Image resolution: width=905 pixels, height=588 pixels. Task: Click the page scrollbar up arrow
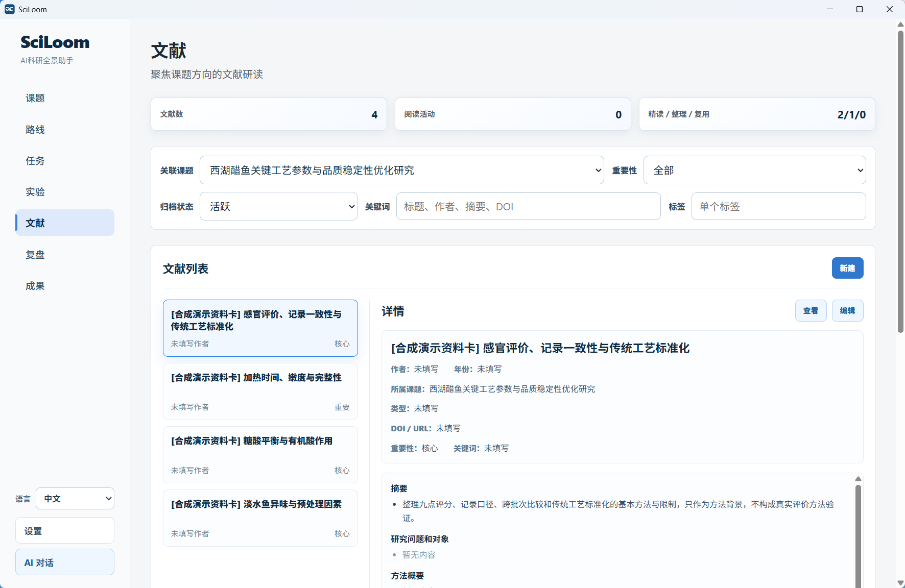[x=901, y=24]
